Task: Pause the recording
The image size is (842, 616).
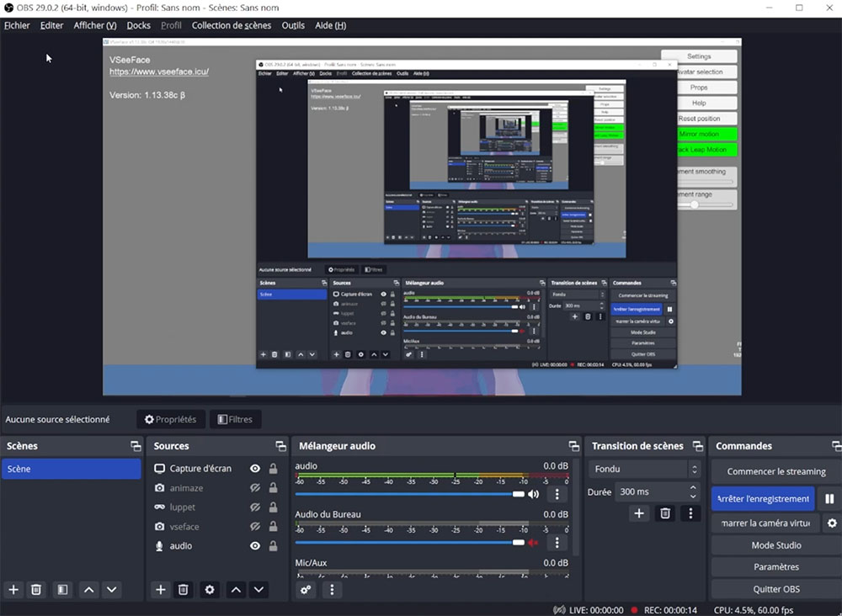Action: 829,498
